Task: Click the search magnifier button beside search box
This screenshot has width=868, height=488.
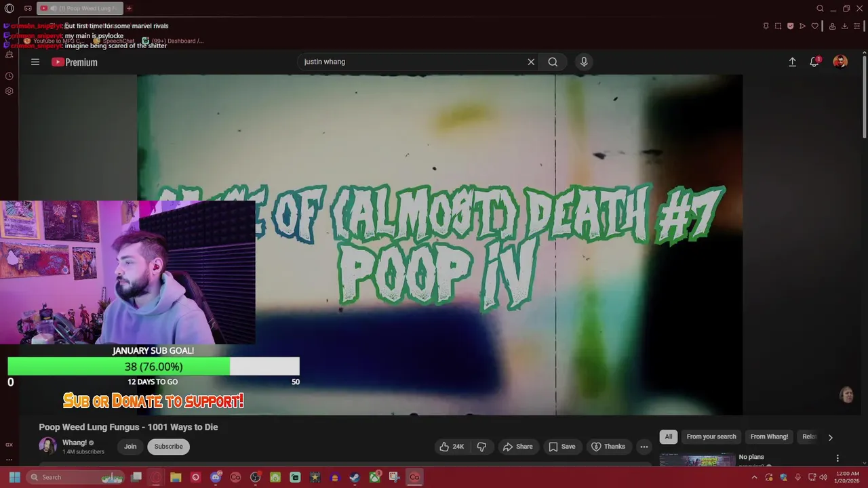Action: click(553, 62)
